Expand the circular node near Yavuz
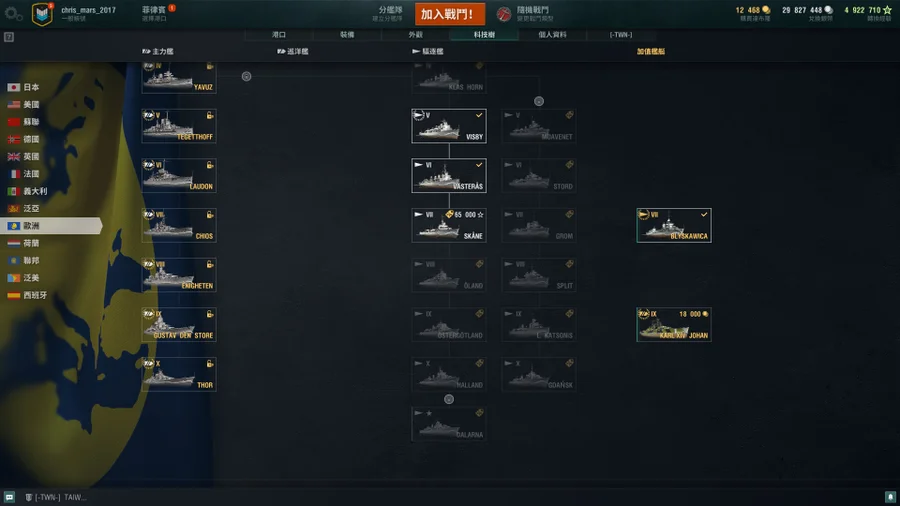 tap(246, 76)
